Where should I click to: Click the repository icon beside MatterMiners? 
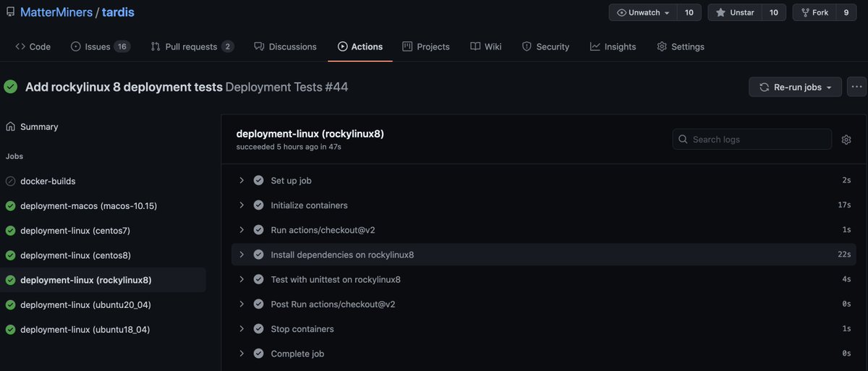(10, 12)
